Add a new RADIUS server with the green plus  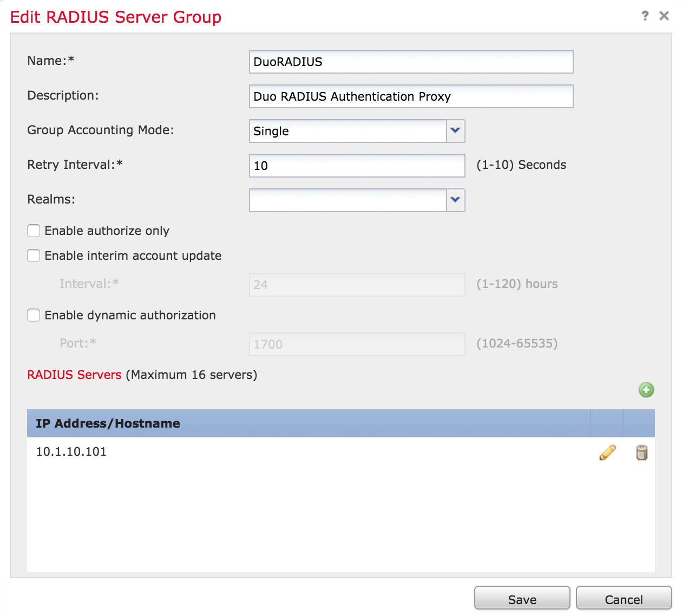point(646,390)
